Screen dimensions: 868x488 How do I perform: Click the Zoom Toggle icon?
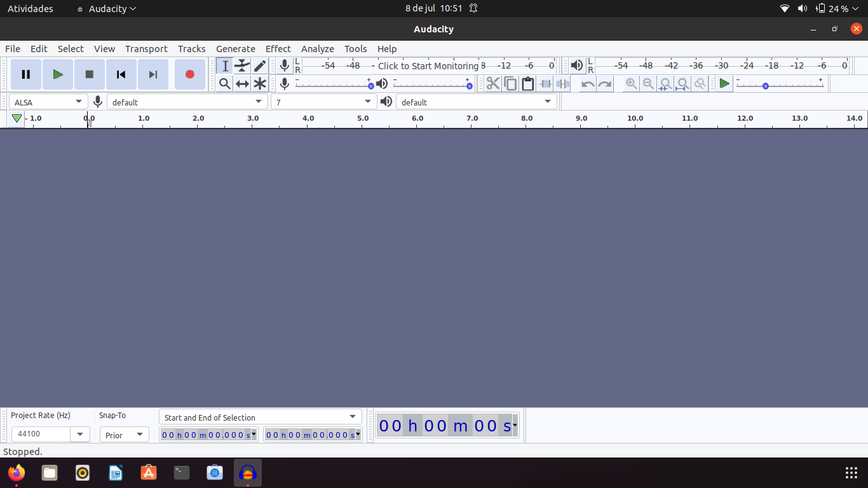pyautogui.click(x=700, y=83)
